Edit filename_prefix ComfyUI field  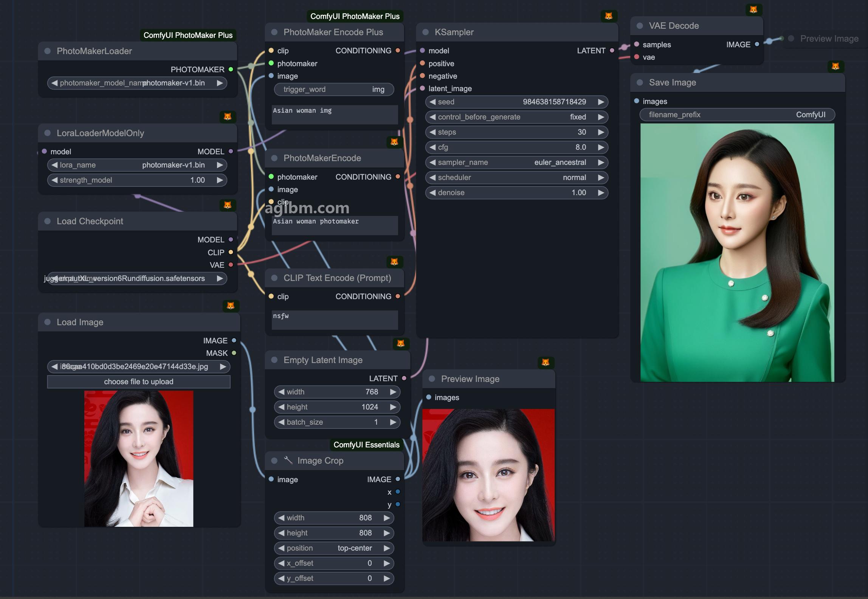click(x=737, y=115)
